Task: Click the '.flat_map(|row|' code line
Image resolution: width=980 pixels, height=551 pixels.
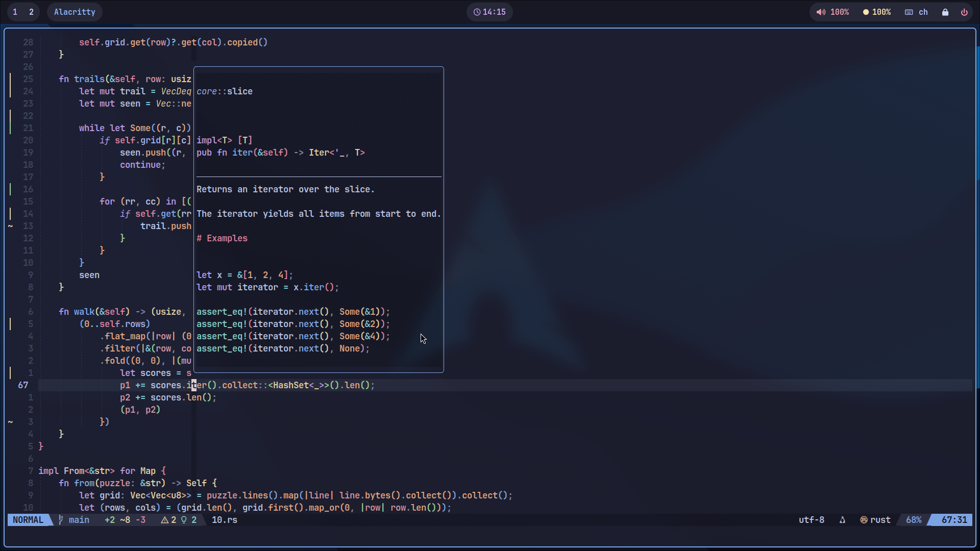Action: click(145, 336)
